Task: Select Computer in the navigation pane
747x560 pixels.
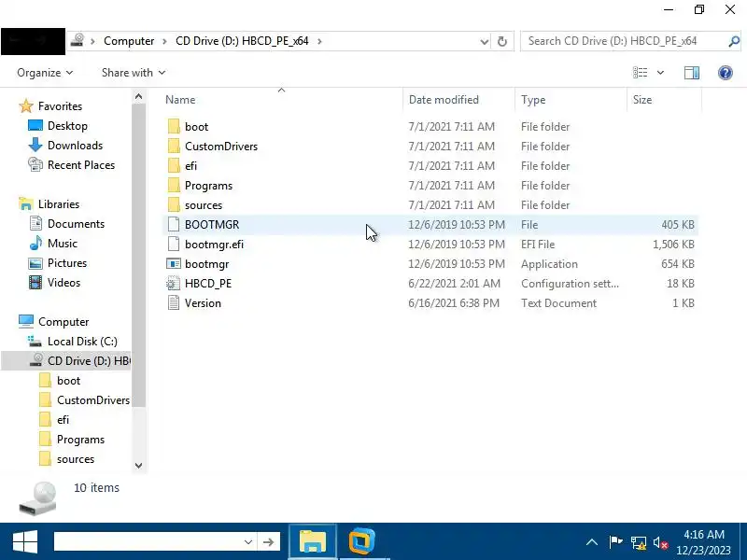Action: [63, 322]
